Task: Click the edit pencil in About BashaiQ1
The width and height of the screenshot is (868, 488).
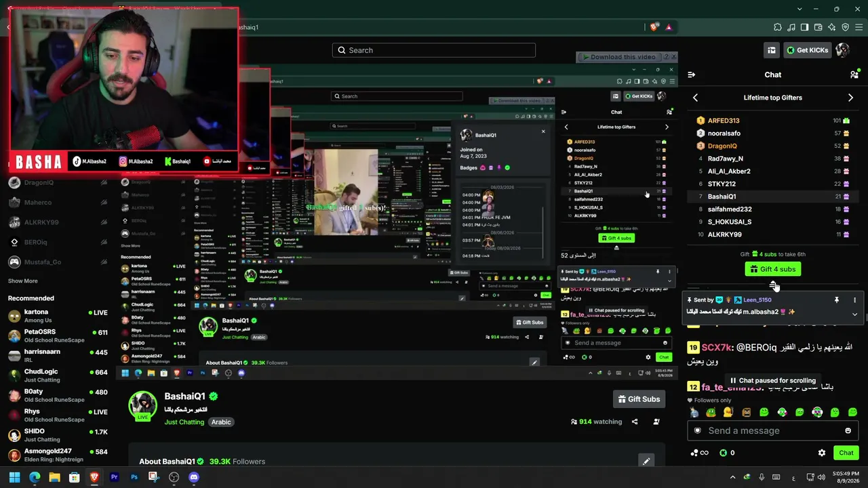Action: point(646,461)
